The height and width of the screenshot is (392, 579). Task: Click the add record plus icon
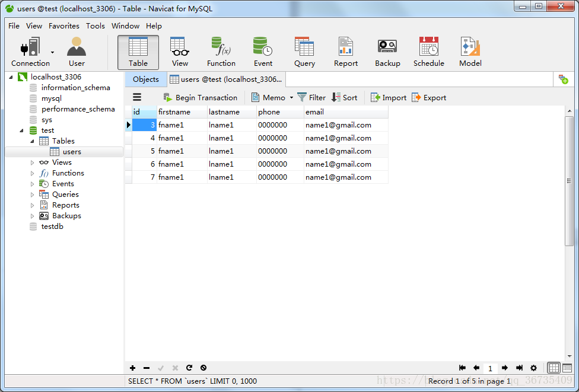point(132,368)
